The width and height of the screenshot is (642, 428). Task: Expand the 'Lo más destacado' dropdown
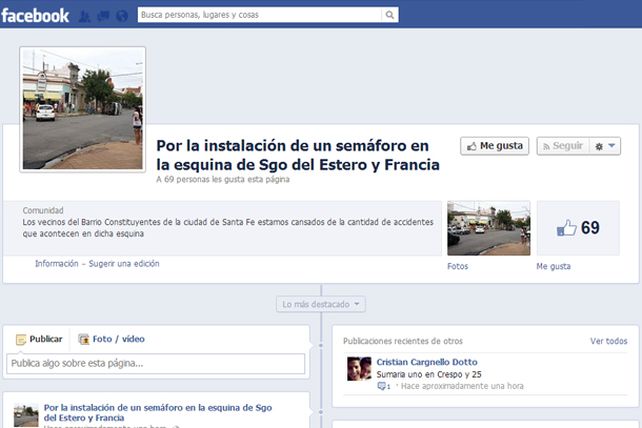coord(321,304)
